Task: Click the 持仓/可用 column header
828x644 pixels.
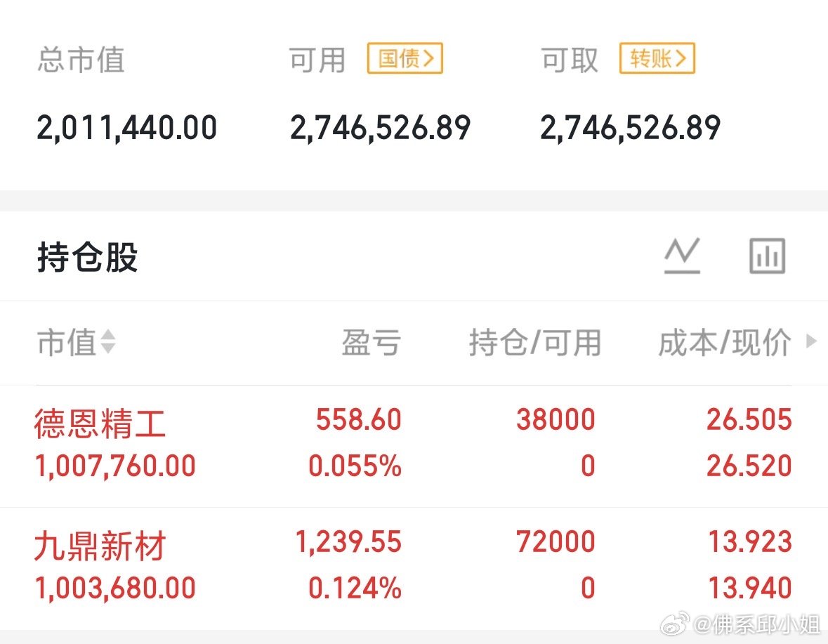Action: tap(536, 343)
